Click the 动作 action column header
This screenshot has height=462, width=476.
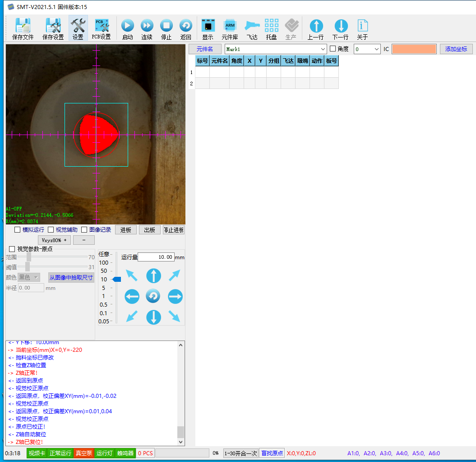[317, 61]
